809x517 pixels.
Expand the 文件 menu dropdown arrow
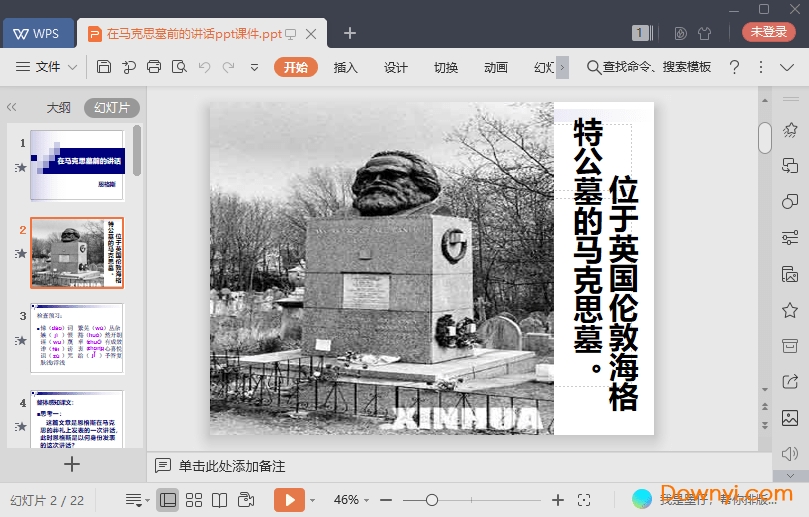click(73, 67)
